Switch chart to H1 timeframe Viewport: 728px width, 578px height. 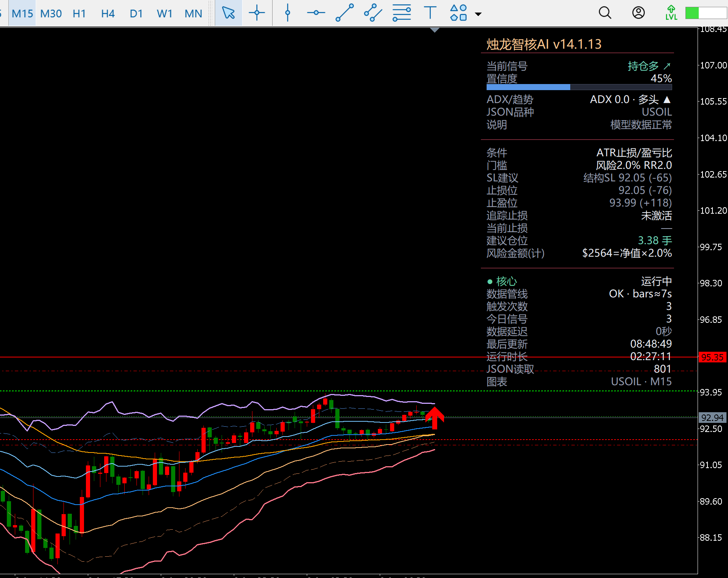[79, 14]
